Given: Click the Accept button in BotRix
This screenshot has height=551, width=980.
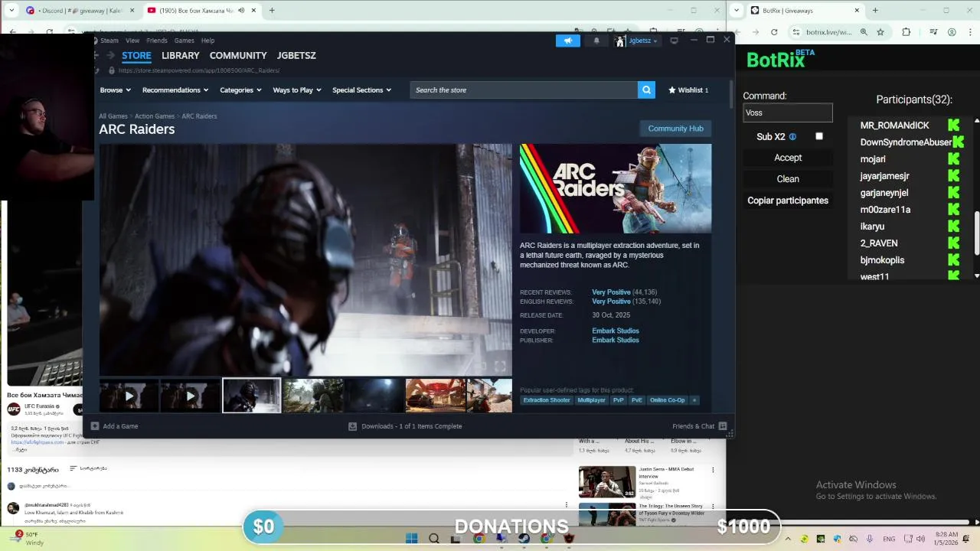Looking at the screenshot, I should pos(788,158).
